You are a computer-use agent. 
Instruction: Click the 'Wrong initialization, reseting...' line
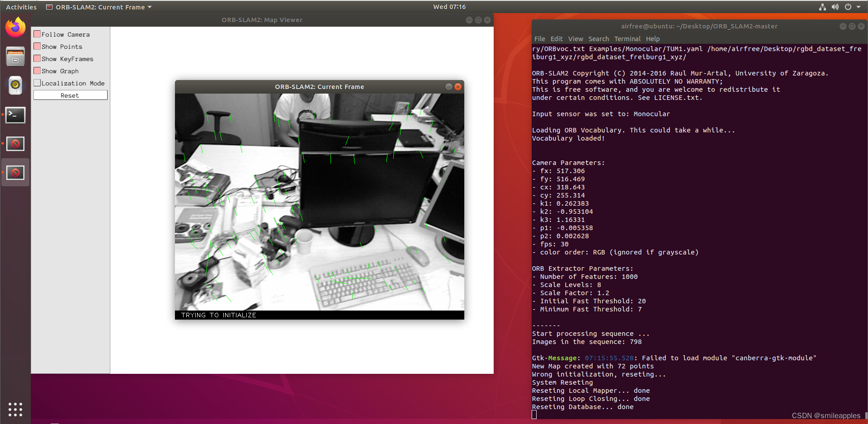(x=599, y=374)
